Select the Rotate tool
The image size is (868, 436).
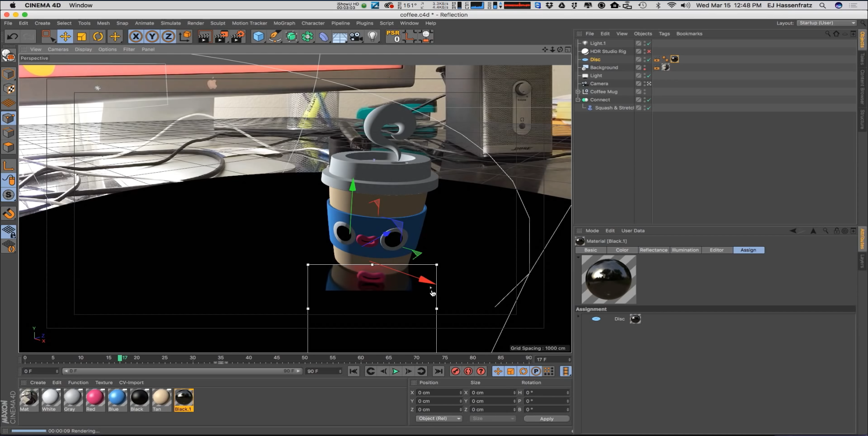pos(98,37)
